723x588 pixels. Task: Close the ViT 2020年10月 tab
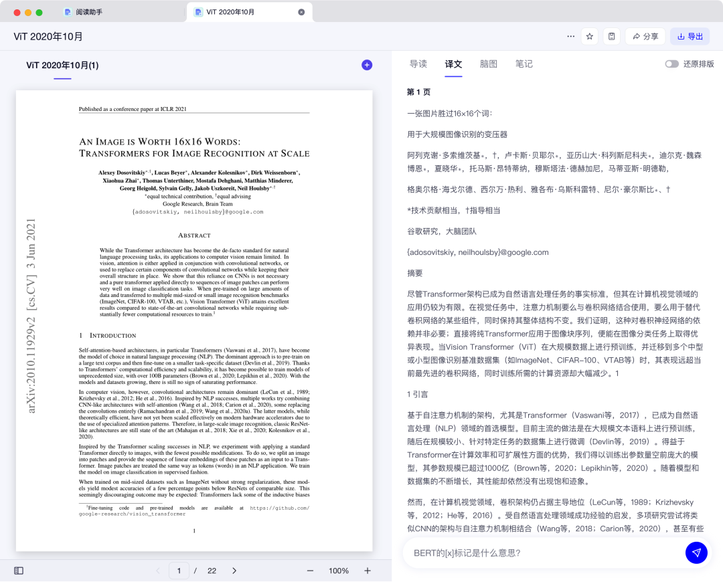click(x=301, y=12)
